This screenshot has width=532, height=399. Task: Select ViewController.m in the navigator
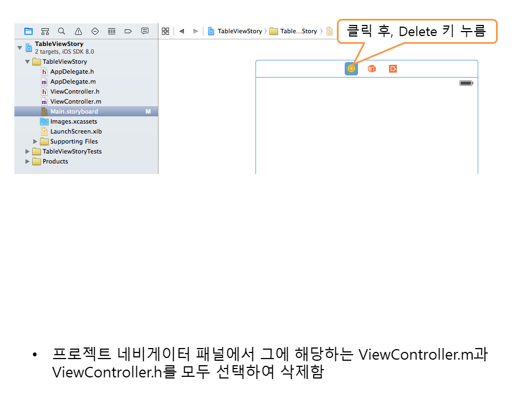click(x=75, y=101)
